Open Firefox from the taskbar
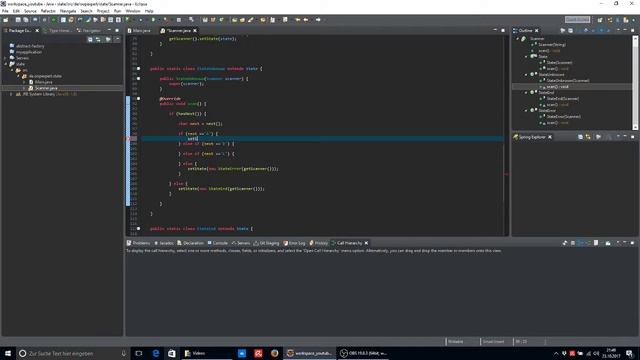This screenshot has width=640, height=360. click(274, 353)
